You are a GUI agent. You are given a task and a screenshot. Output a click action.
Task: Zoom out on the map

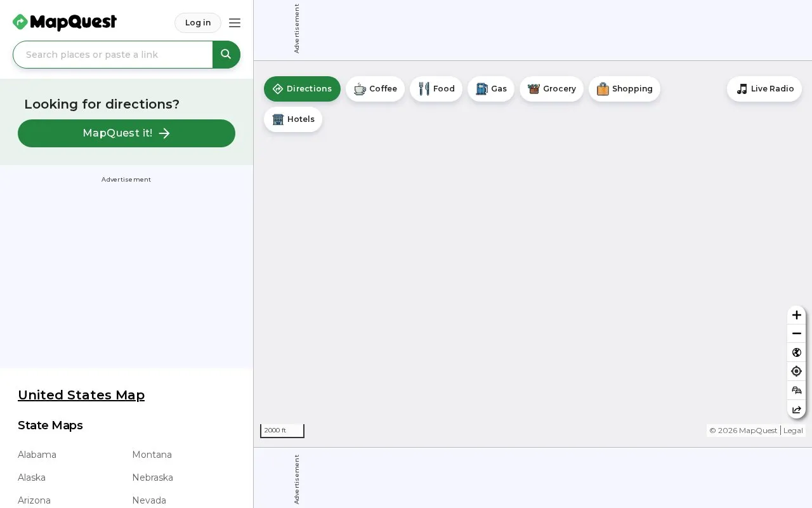797,333
